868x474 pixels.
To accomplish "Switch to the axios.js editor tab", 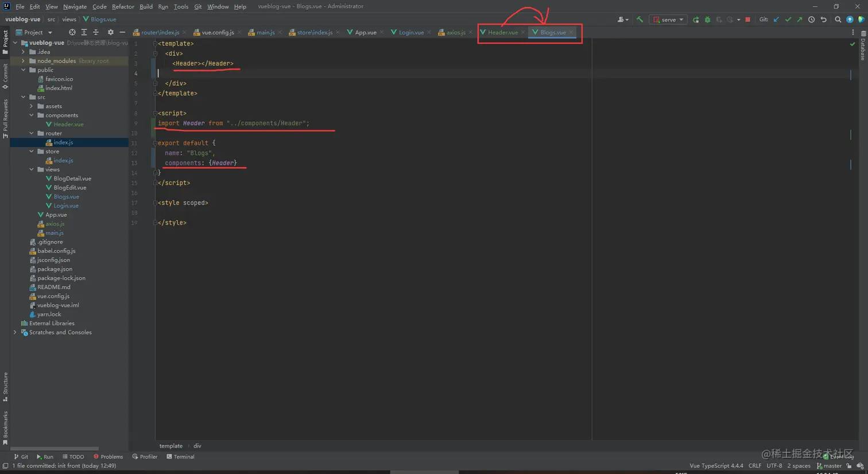I will click(x=455, y=32).
